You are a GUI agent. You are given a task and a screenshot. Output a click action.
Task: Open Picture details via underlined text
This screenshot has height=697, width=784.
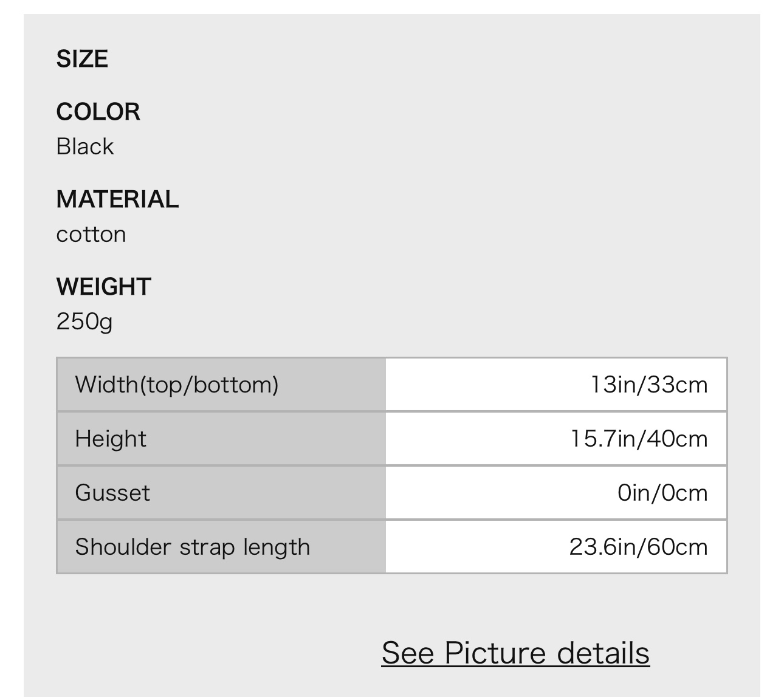point(515,653)
